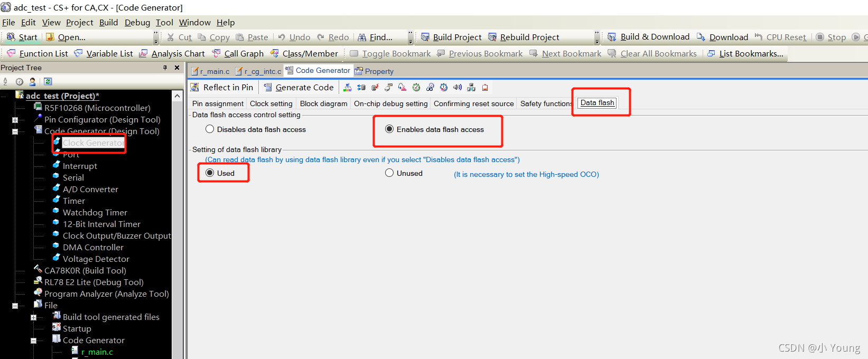Open the Function List panel
The image size is (868, 359).
37,53
